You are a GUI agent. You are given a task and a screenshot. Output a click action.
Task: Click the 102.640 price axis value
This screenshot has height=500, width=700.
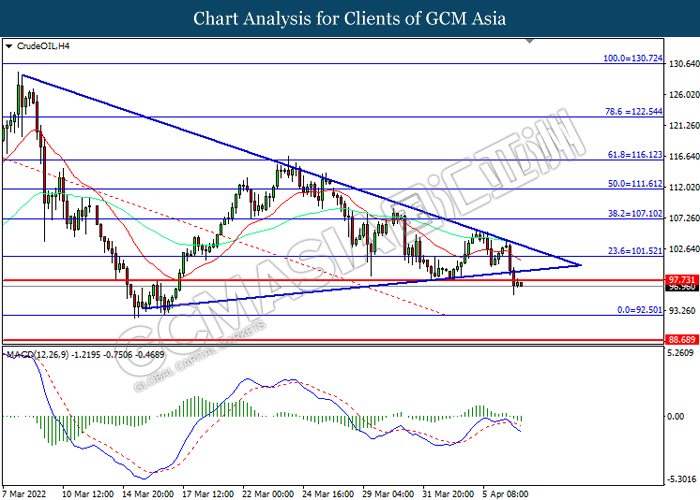tap(683, 249)
